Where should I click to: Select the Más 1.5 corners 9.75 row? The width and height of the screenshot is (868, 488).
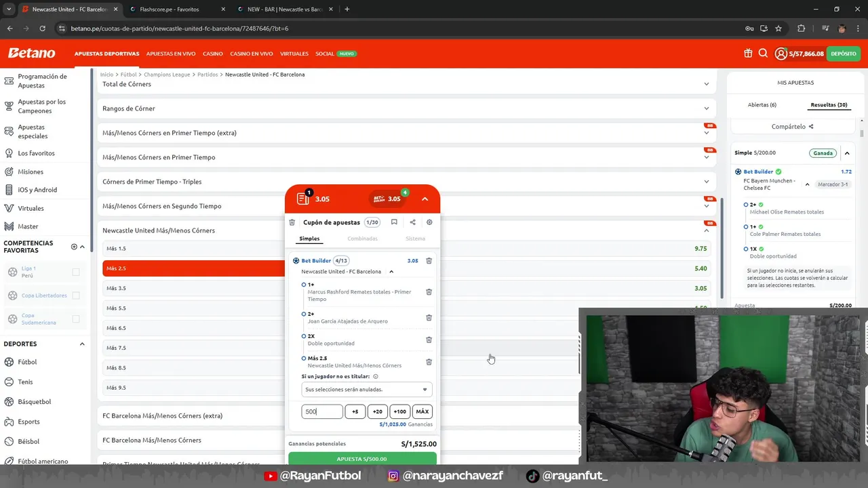(x=407, y=249)
